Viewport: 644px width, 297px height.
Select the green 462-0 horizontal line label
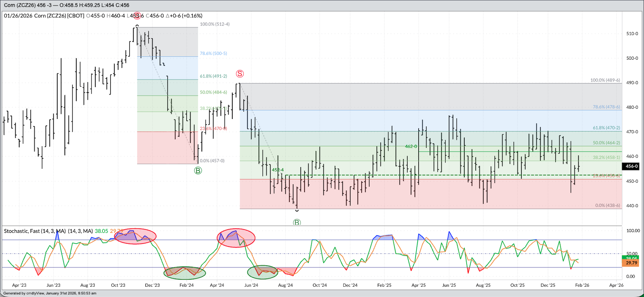click(411, 146)
